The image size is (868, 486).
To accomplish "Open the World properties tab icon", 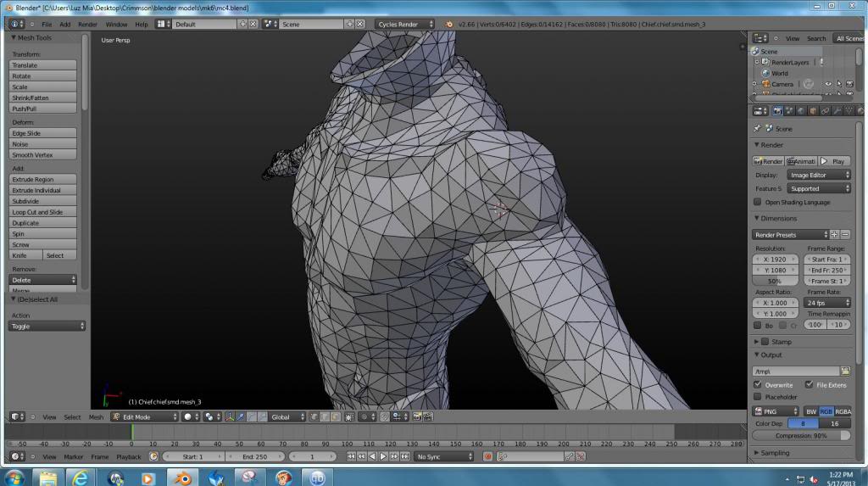I will pos(801,111).
